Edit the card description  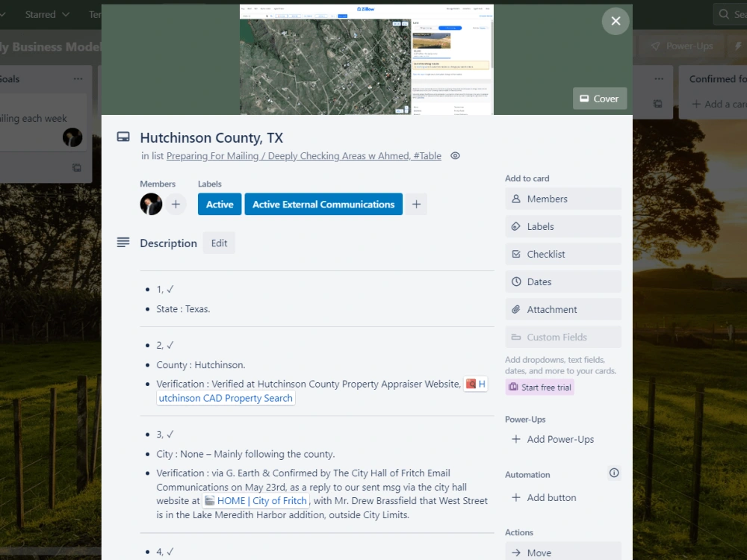[x=219, y=243]
